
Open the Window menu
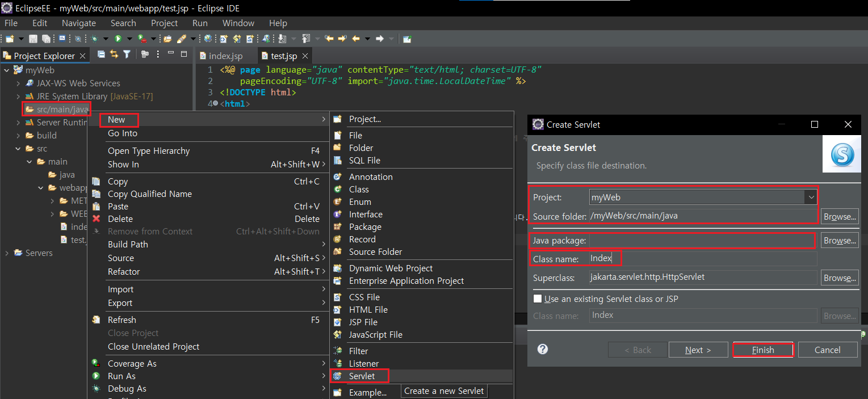coord(238,23)
